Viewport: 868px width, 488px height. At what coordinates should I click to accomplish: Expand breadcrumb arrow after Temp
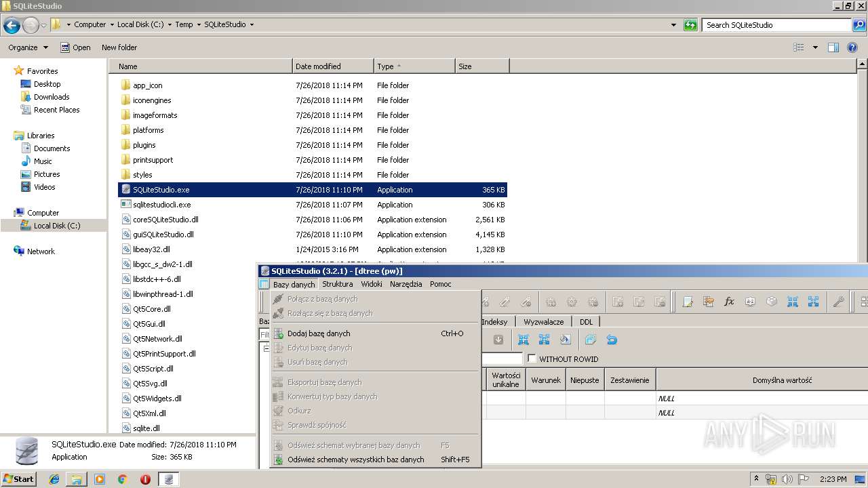coord(199,25)
